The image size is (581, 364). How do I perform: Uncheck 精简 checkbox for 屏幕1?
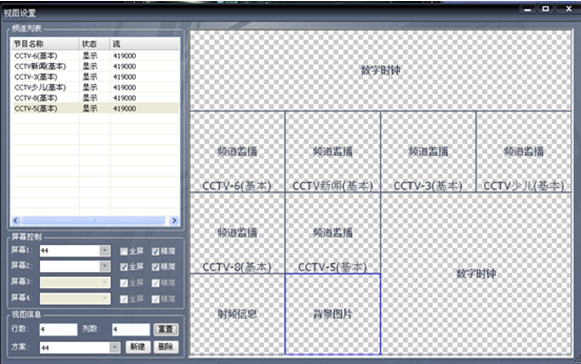point(156,252)
